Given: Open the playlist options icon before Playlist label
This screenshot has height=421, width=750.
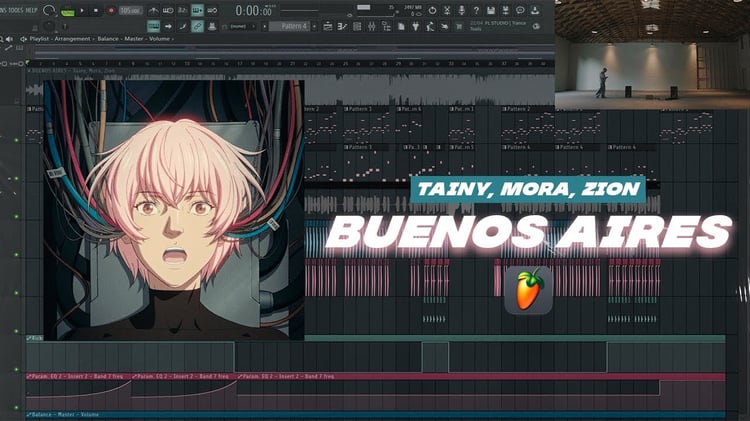Looking at the screenshot, I should tap(23, 39).
